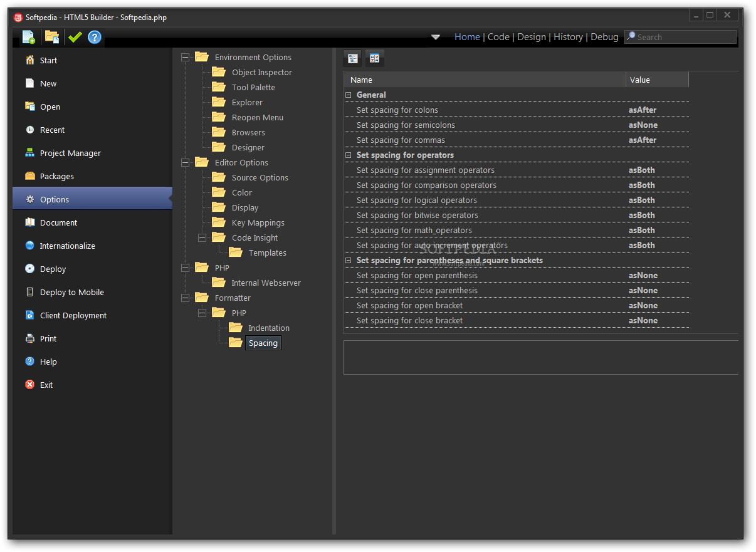Click the Value column header

(657, 80)
